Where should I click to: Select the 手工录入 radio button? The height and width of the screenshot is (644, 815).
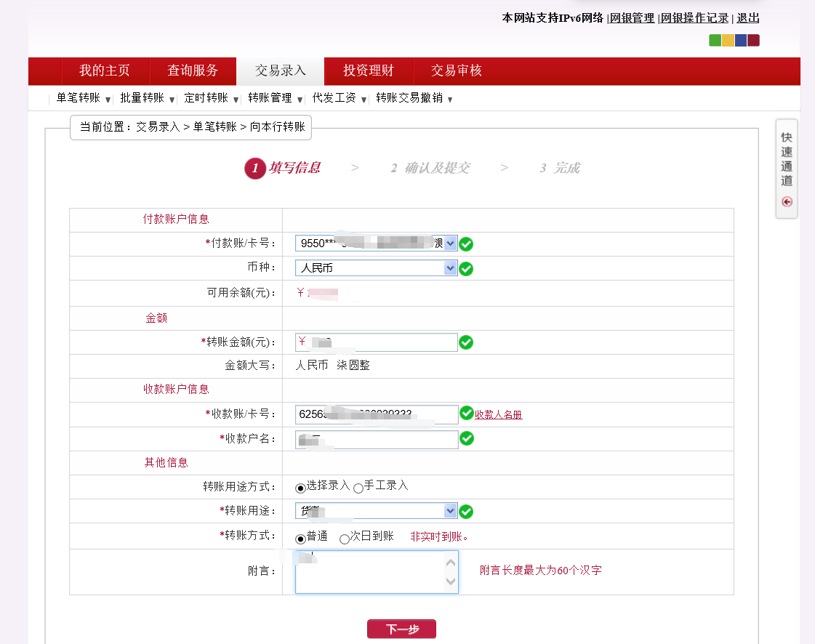358,488
